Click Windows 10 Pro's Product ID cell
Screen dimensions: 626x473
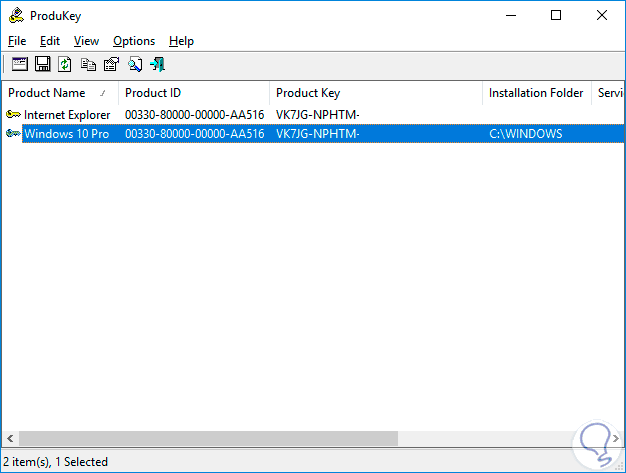(x=194, y=134)
